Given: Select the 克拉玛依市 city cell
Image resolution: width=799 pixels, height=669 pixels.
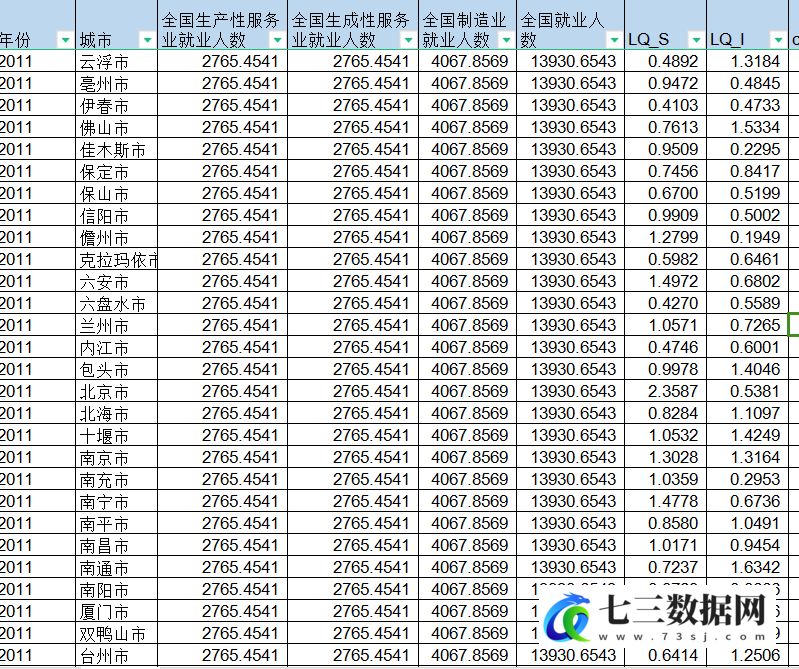Looking at the screenshot, I should pyautogui.click(x=116, y=259).
